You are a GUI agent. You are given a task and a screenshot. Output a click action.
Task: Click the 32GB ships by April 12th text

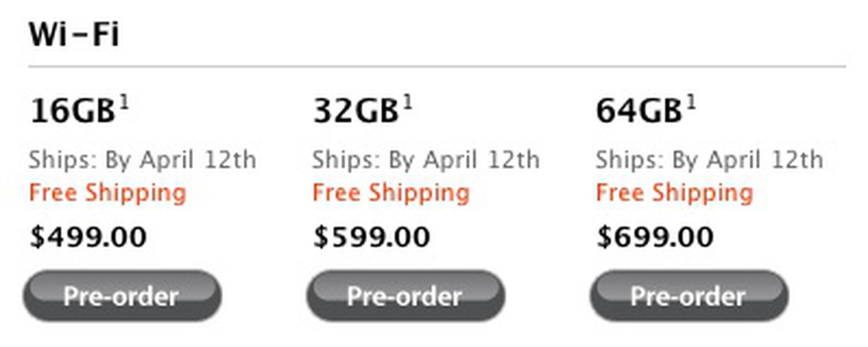[x=426, y=160]
